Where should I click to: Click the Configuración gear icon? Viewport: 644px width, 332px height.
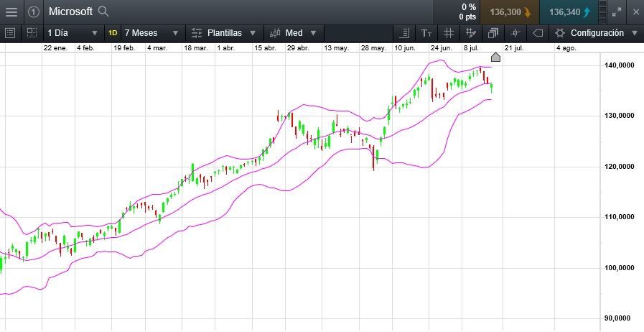coord(559,33)
